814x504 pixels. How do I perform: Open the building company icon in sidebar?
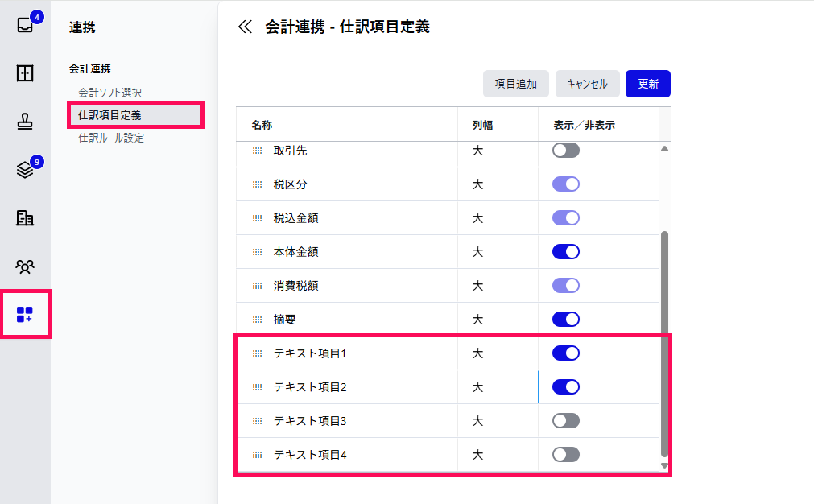point(25,218)
